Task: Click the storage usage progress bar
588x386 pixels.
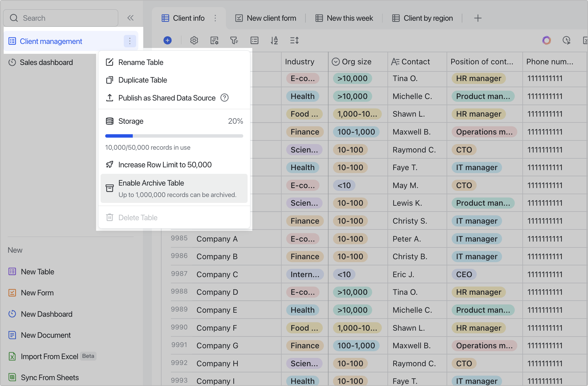Action: tap(174, 136)
